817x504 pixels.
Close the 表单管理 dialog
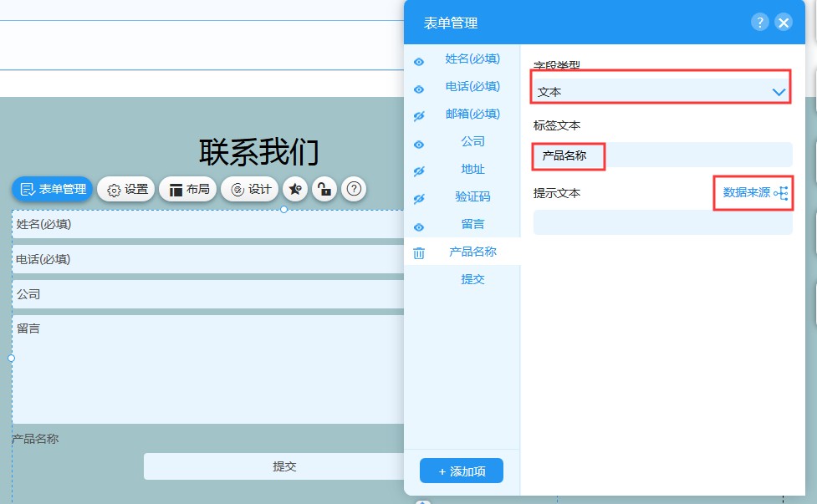[784, 23]
